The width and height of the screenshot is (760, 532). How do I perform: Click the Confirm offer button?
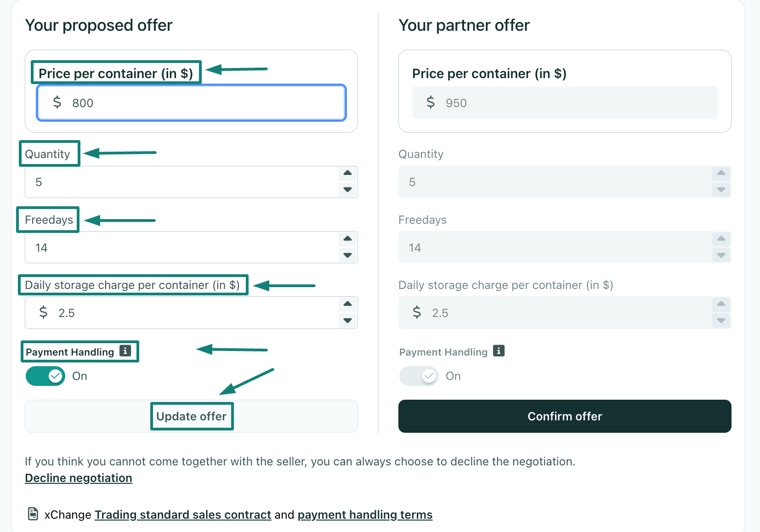click(x=565, y=416)
